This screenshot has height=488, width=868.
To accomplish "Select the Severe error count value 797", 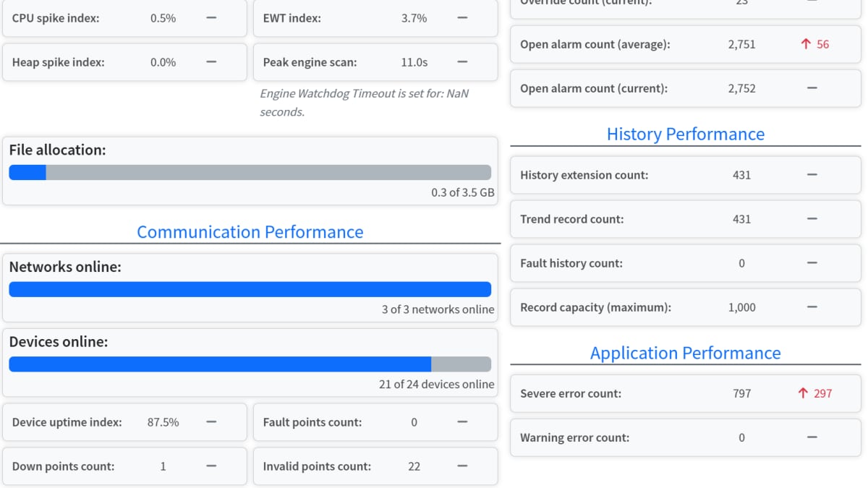I will click(x=741, y=393).
